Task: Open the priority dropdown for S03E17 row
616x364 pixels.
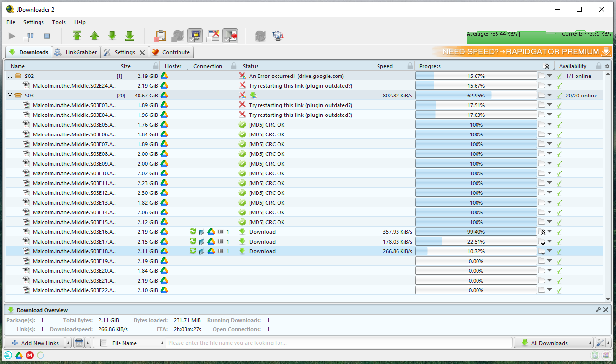Action: click(x=550, y=242)
